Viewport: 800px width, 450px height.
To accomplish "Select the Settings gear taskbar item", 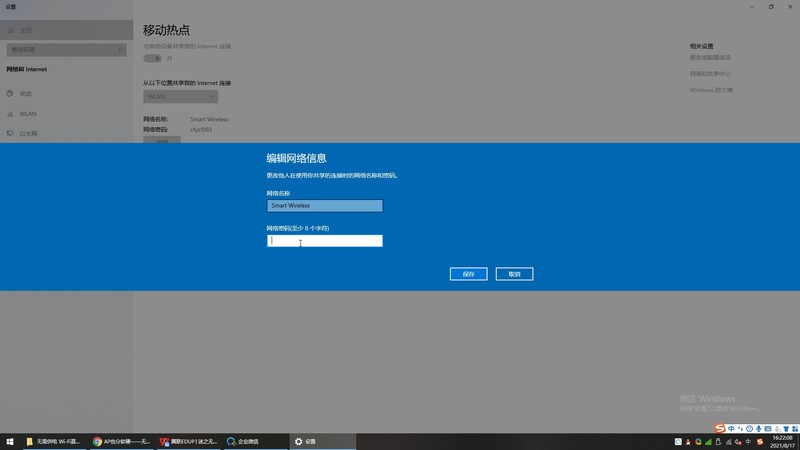I will coord(322,441).
